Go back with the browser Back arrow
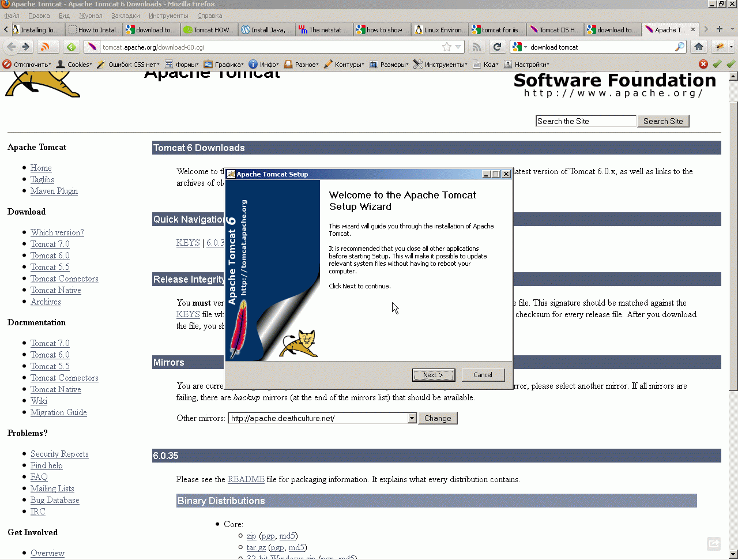Image resolution: width=738 pixels, height=560 pixels. [12, 47]
